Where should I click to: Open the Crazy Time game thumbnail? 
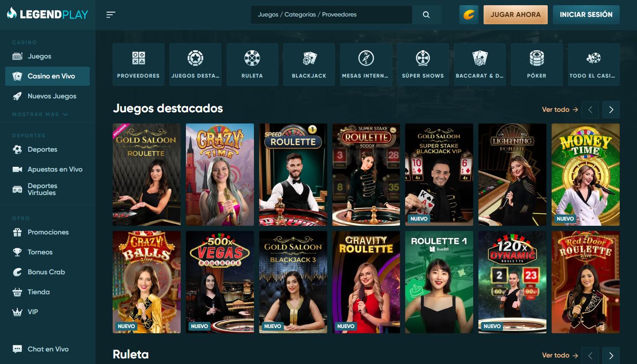point(220,175)
